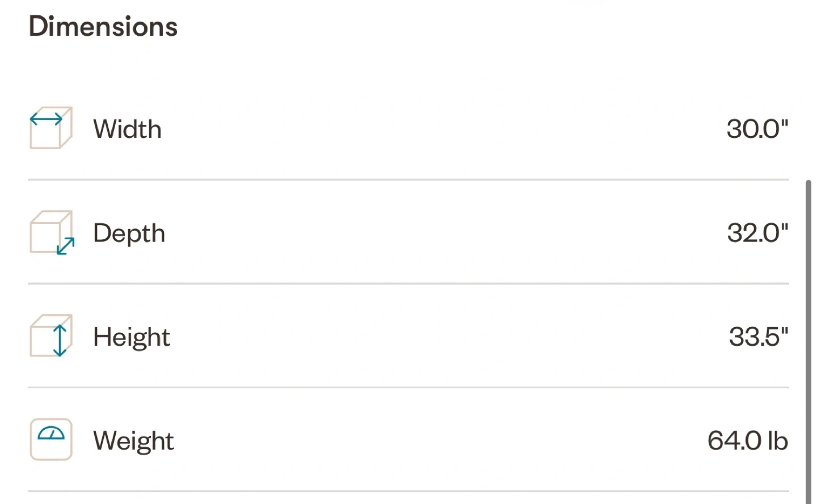
Task: Select the Depth label
Action: [x=129, y=234]
